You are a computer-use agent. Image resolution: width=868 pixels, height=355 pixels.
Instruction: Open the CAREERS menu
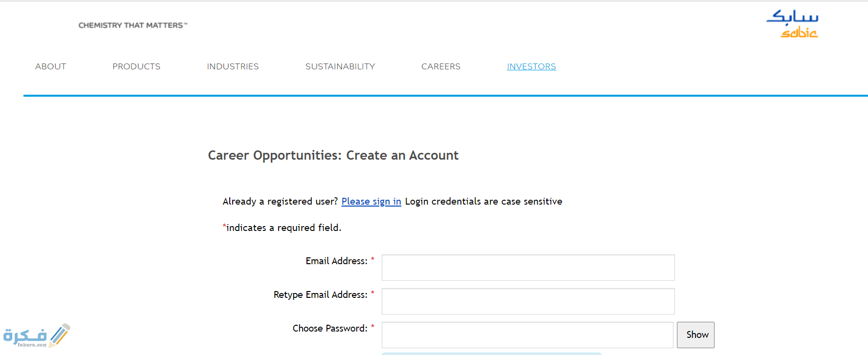[x=441, y=66]
